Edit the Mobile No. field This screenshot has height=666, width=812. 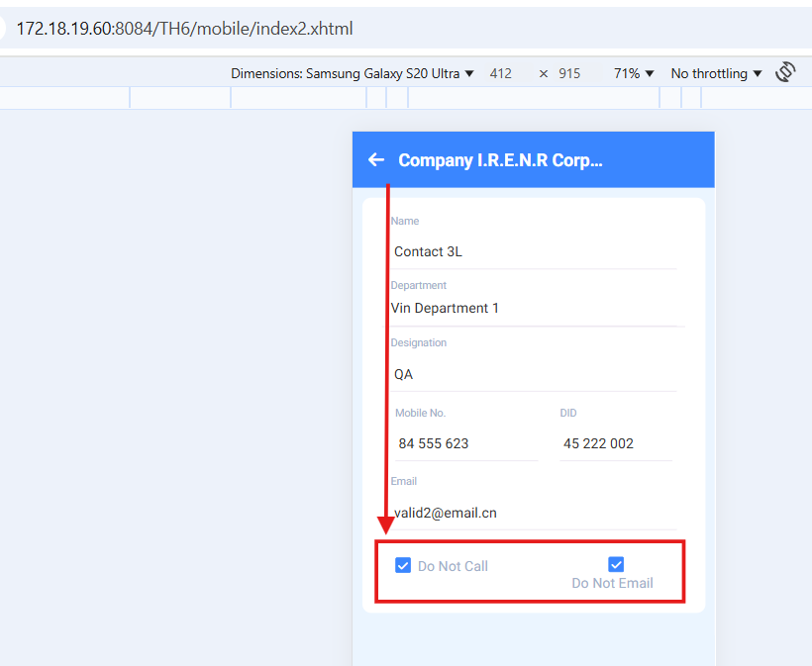[466, 443]
